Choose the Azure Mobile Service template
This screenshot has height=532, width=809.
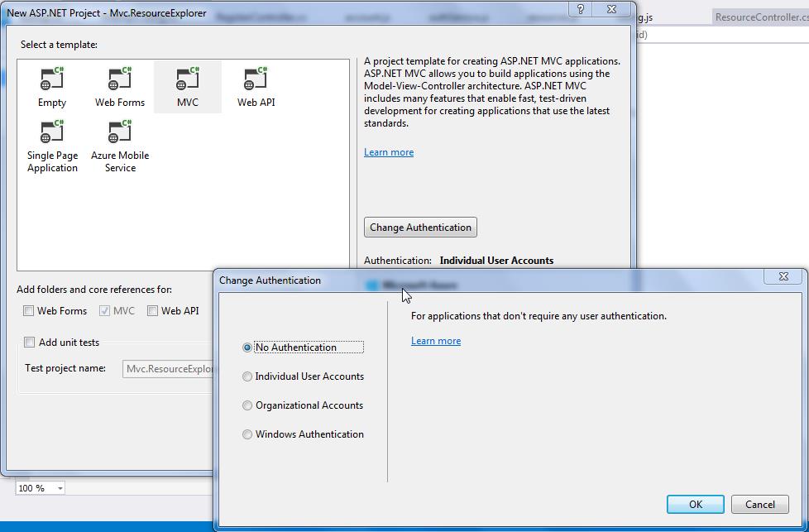120,146
